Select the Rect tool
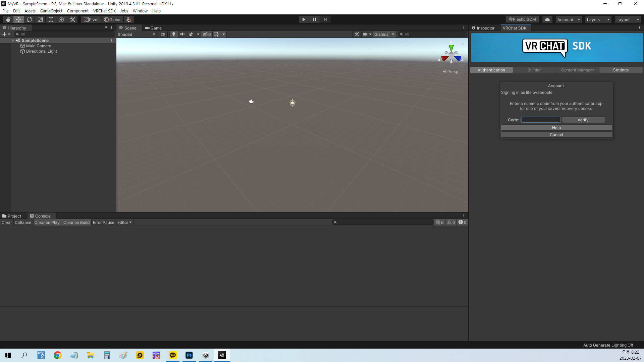The width and height of the screenshot is (644, 362). pyautogui.click(x=51, y=19)
